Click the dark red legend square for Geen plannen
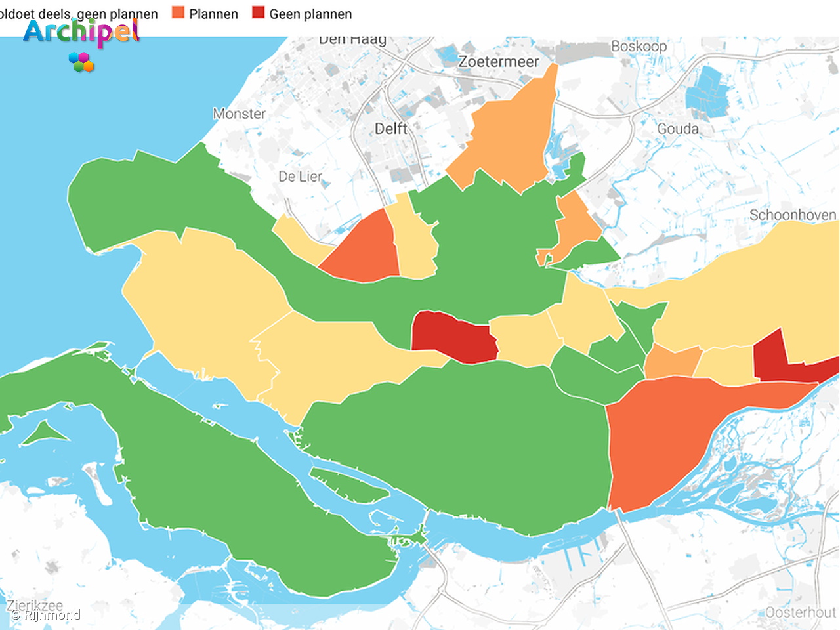Viewport: 840px width, 630px height. (x=257, y=13)
